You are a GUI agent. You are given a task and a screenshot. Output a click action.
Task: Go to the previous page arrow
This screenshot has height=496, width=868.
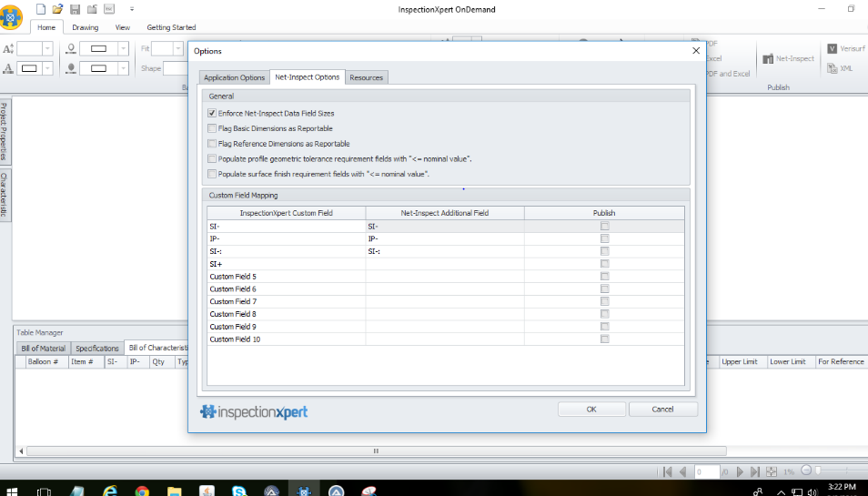tap(682, 471)
